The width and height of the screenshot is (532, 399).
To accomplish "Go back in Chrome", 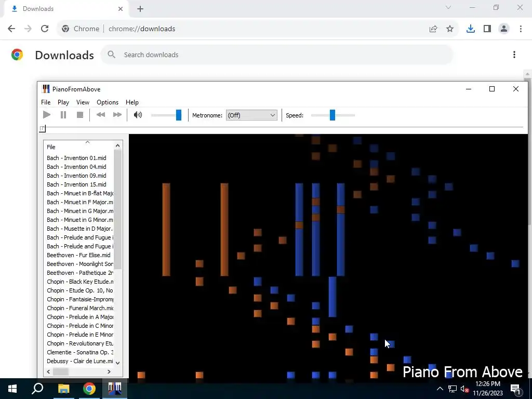I will [11, 29].
